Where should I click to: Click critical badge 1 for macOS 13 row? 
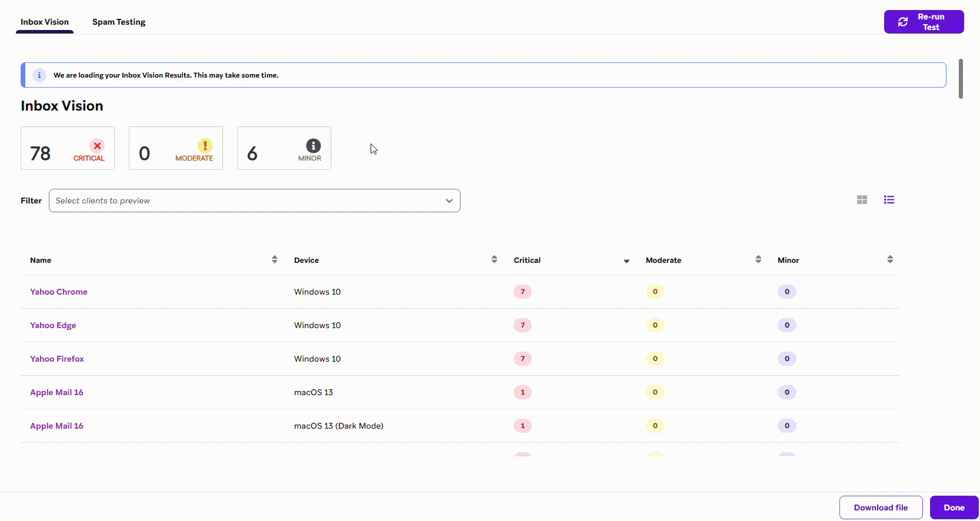522,392
